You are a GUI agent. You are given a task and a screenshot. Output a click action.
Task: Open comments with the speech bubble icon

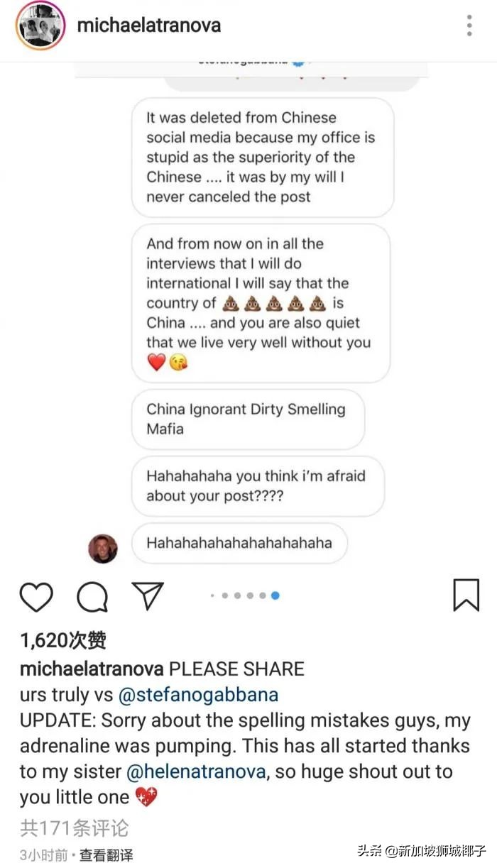[x=92, y=597]
